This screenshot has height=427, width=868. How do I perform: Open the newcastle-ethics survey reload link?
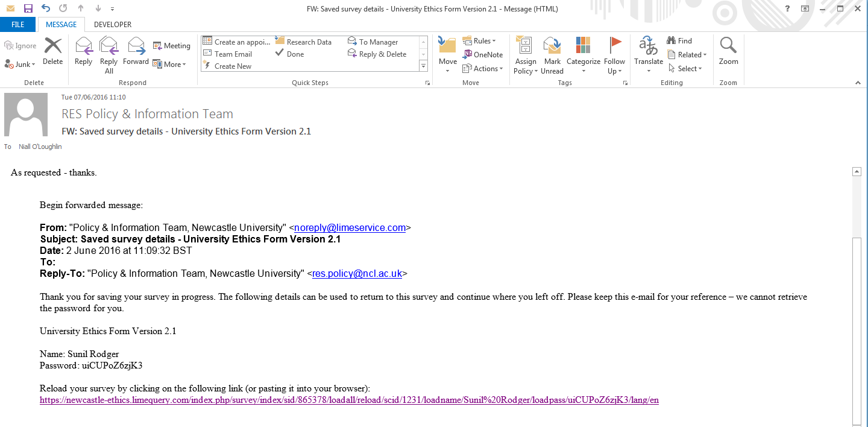point(349,400)
